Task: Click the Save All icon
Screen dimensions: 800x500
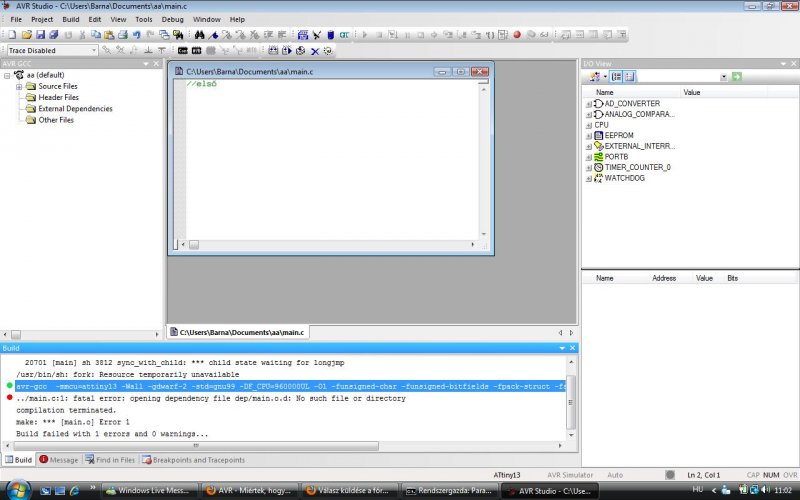Action: tap(54, 35)
